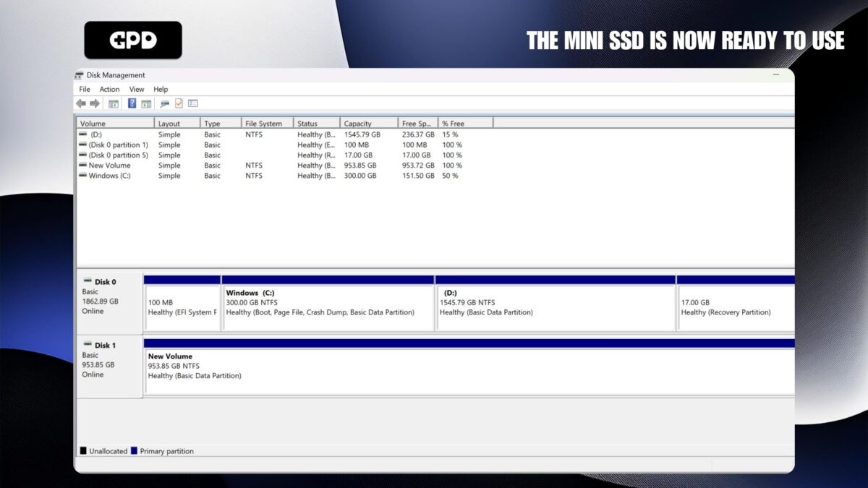868x488 pixels.
Task: Click the Unallocated legend swatch
Action: pyautogui.click(x=82, y=450)
